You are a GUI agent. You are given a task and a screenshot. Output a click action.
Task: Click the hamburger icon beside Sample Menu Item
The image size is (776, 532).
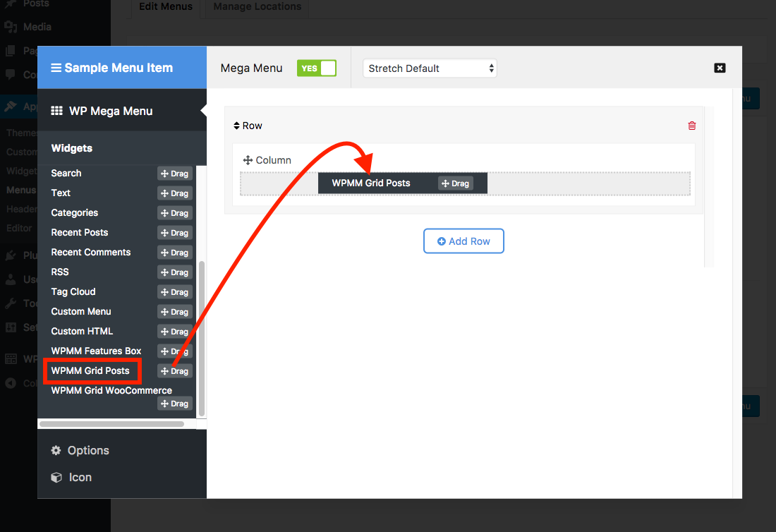coord(56,68)
